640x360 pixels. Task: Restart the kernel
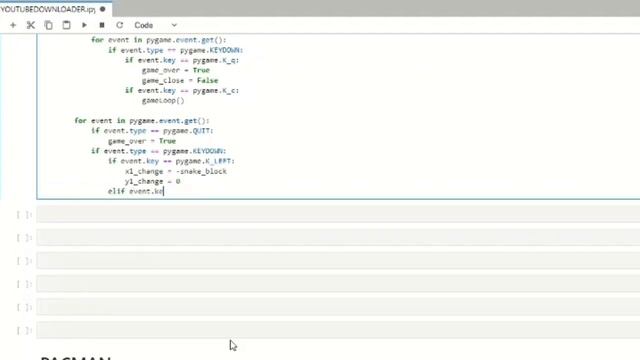(120, 25)
